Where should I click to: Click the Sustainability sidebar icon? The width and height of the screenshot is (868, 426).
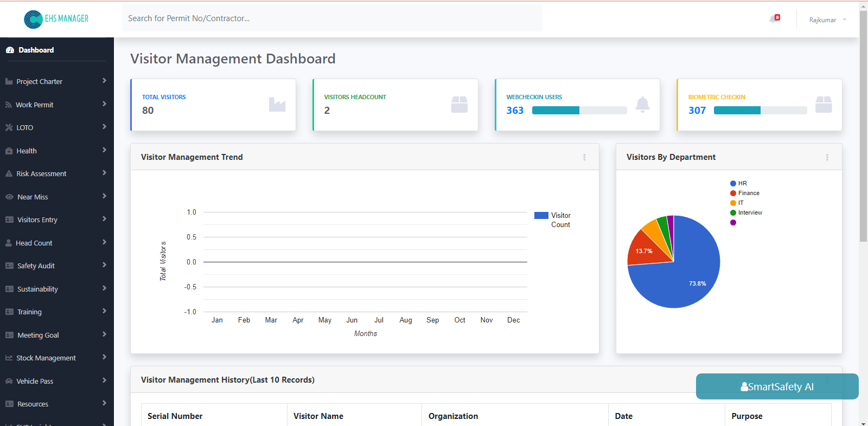point(9,289)
